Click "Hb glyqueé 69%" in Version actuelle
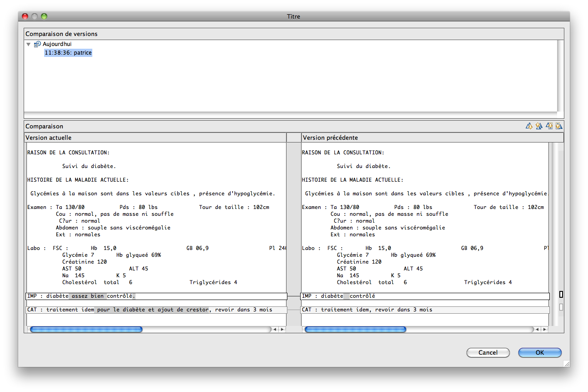 [x=139, y=255]
